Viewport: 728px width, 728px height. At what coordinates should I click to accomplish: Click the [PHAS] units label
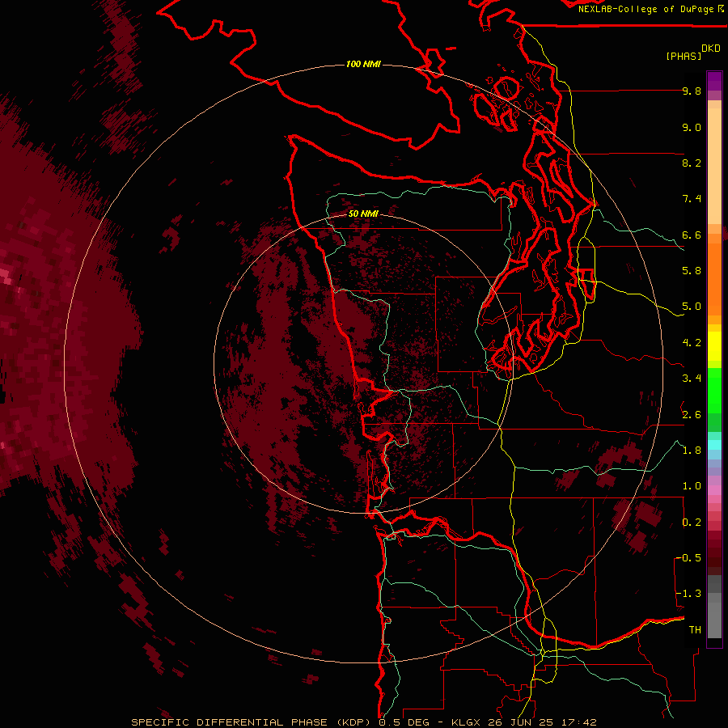click(684, 56)
